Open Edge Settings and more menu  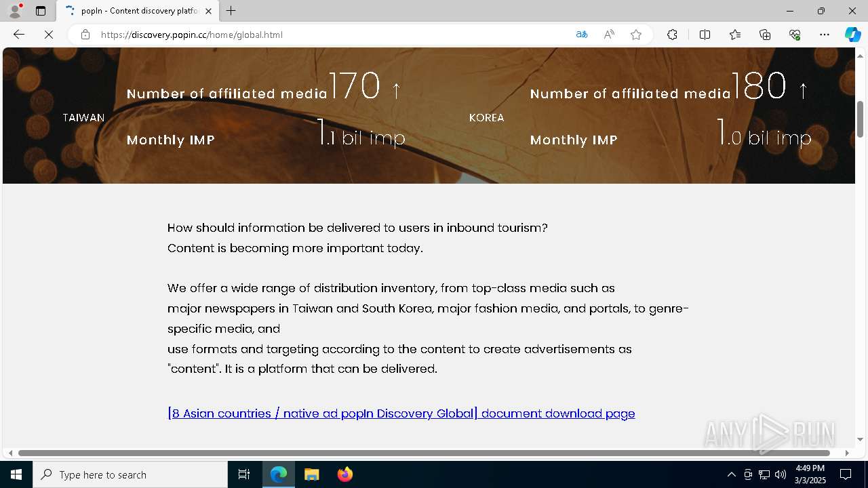point(825,35)
